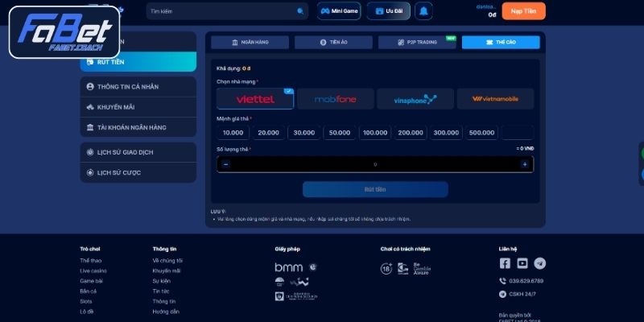Click the CSKH 24/7 Telegram icon
The height and width of the screenshot is (322, 644).
coord(502,294)
